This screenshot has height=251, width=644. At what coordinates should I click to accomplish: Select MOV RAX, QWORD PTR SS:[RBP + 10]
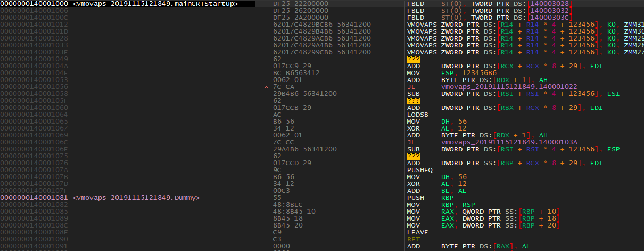tap(484, 212)
